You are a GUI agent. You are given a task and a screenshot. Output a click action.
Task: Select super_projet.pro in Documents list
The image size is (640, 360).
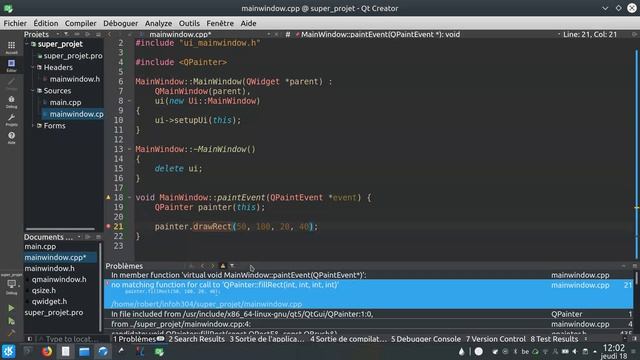coord(53,313)
